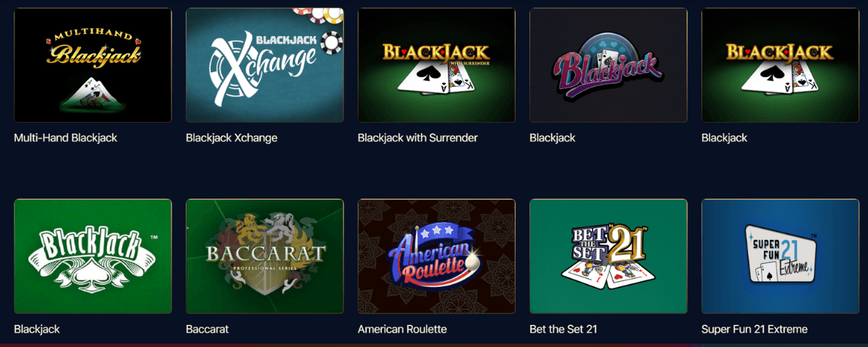The height and width of the screenshot is (347, 868).
Task: Open the Baccarat Professional Series thumbnail
Action: pos(265,256)
